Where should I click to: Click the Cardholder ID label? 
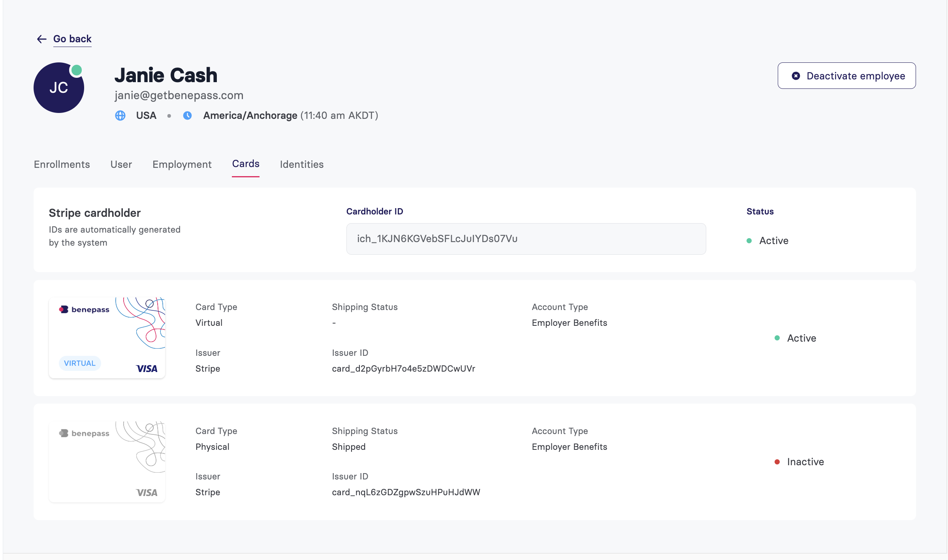click(x=375, y=211)
